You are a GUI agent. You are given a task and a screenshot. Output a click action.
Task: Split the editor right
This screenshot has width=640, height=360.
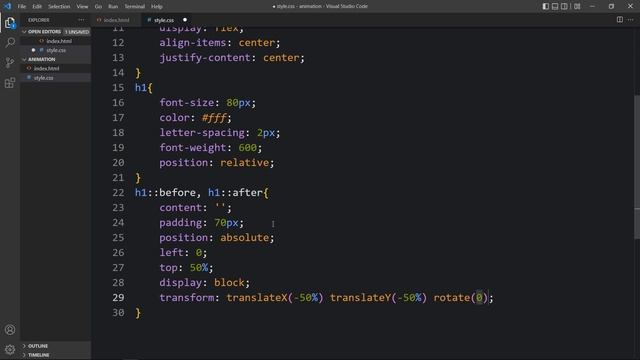coord(620,20)
